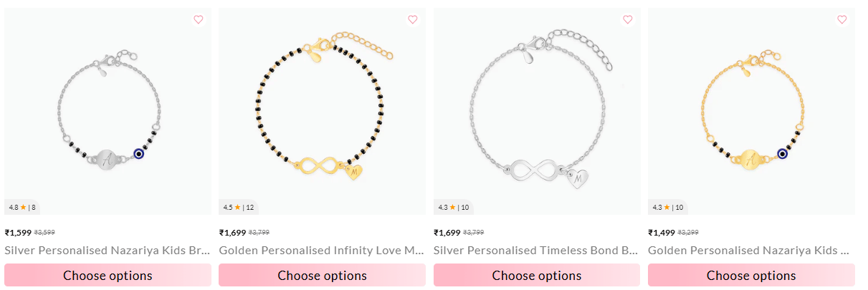
Task: Click the 4.8 star rating badge
Action: [22, 208]
